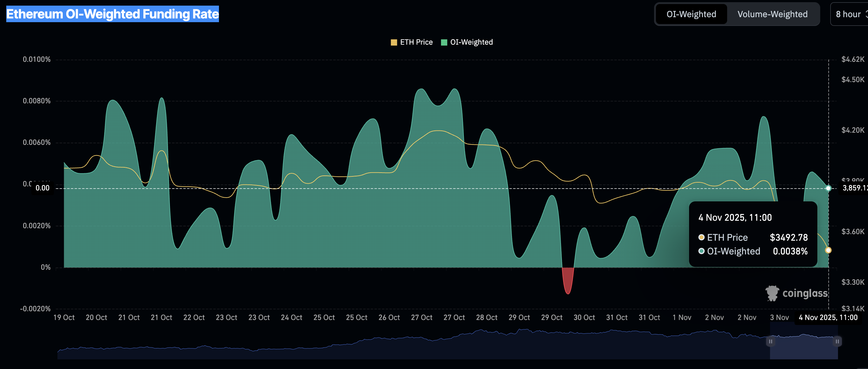Click the green OI-Weighted legend square

(x=444, y=42)
